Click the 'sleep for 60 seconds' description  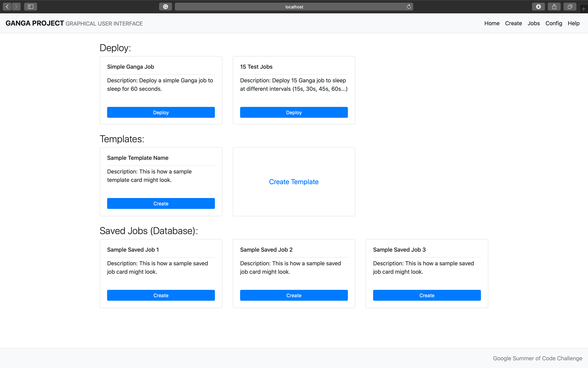[160, 84]
